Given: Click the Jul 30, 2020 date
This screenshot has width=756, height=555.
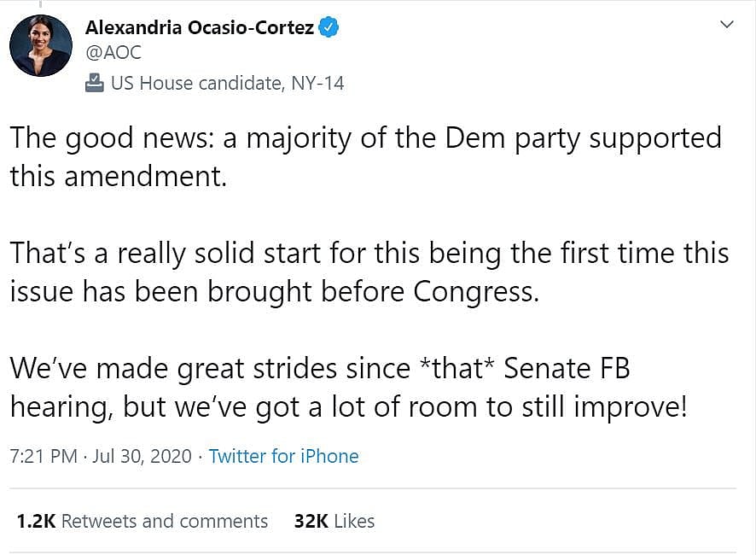Looking at the screenshot, I should 142,456.
